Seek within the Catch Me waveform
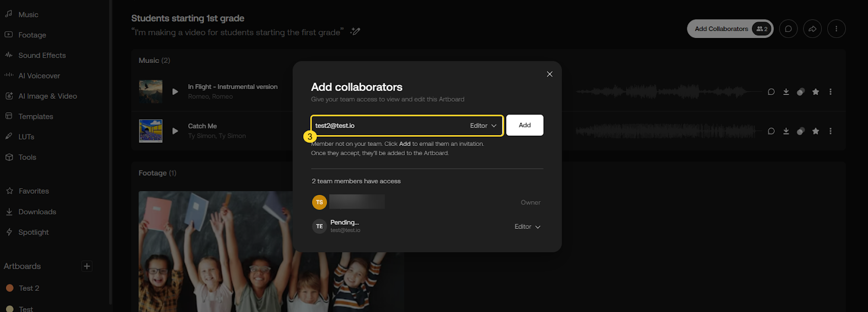The width and height of the screenshot is (868, 312). (x=667, y=131)
